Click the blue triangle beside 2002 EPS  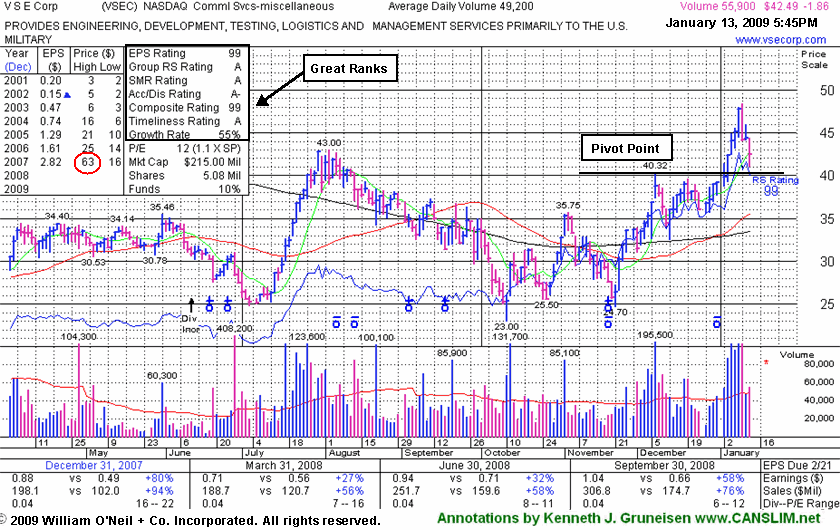click(x=68, y=95)
